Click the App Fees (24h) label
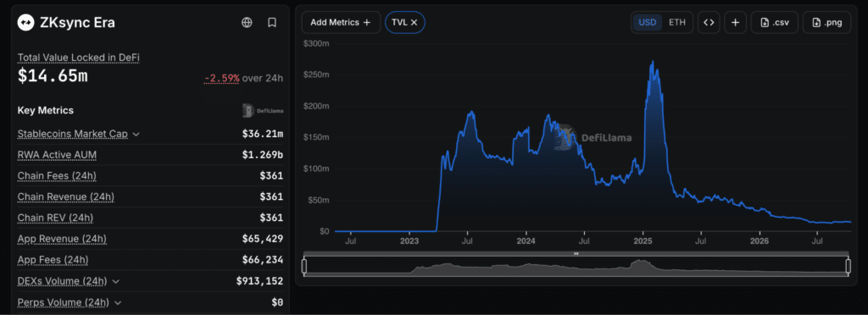This screenshot has height=315, width=868. pos(53,260)
